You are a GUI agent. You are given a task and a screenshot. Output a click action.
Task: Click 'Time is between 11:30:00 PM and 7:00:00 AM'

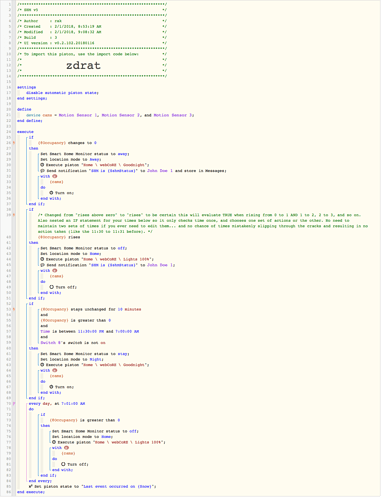[90, 331]
